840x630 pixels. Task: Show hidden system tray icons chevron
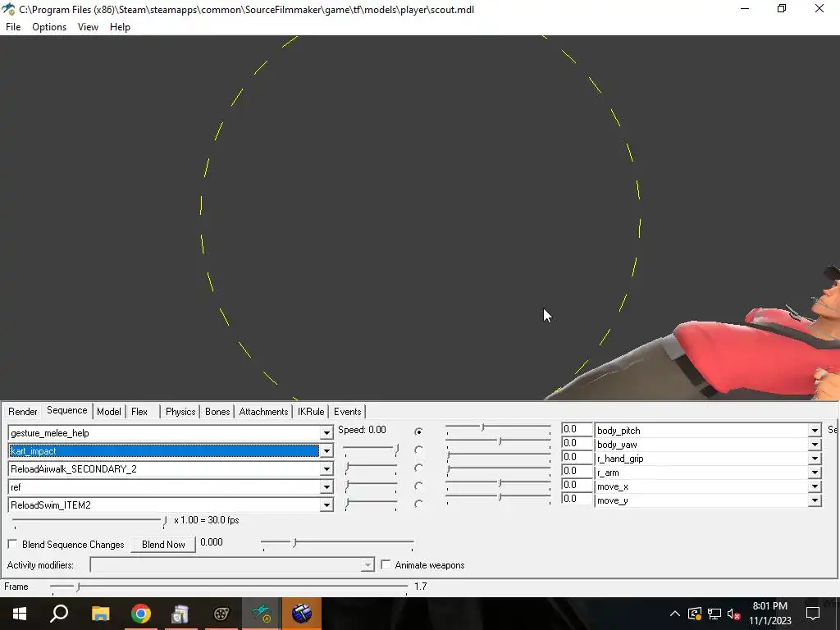pos(675,614)
